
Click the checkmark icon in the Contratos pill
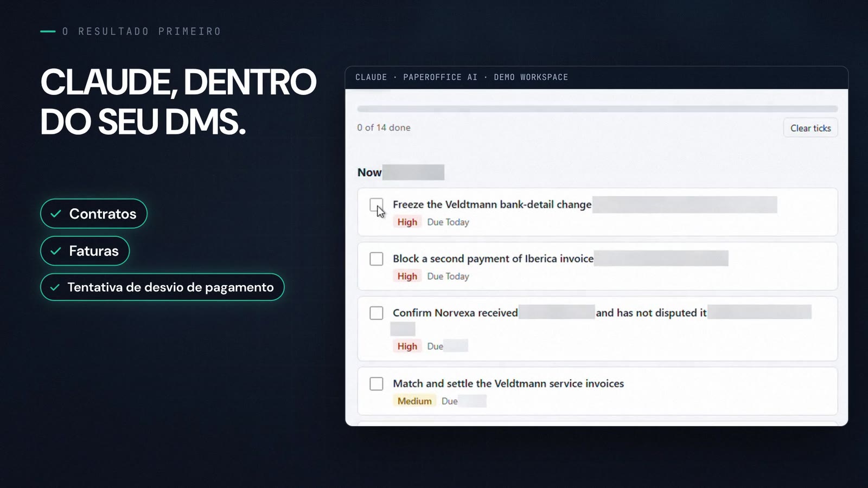tap(55, 214)
